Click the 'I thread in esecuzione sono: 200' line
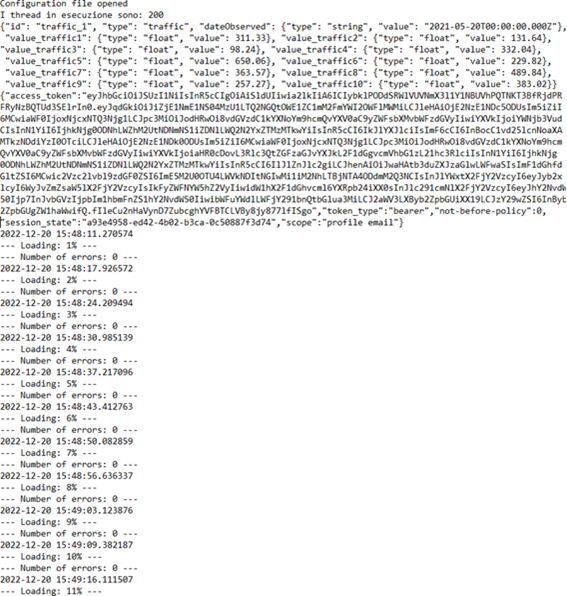This screenshot has width=567, height=596. [82, 15]
